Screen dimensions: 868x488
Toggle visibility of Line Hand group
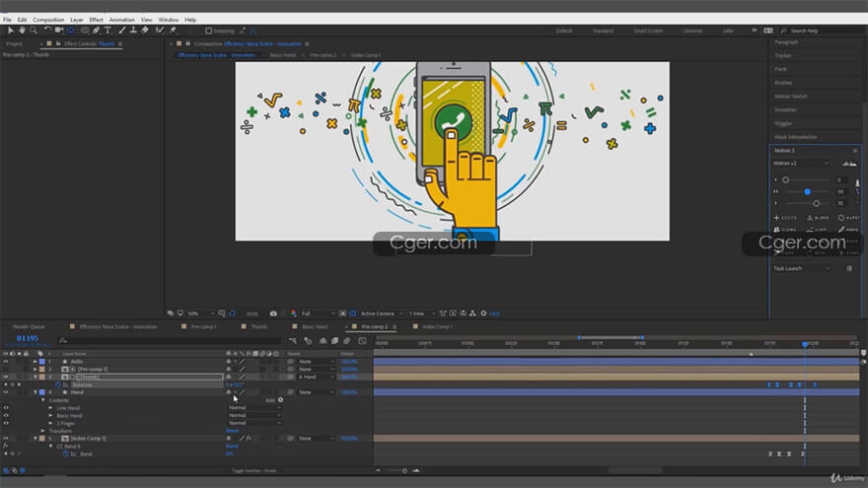point(6,408)
